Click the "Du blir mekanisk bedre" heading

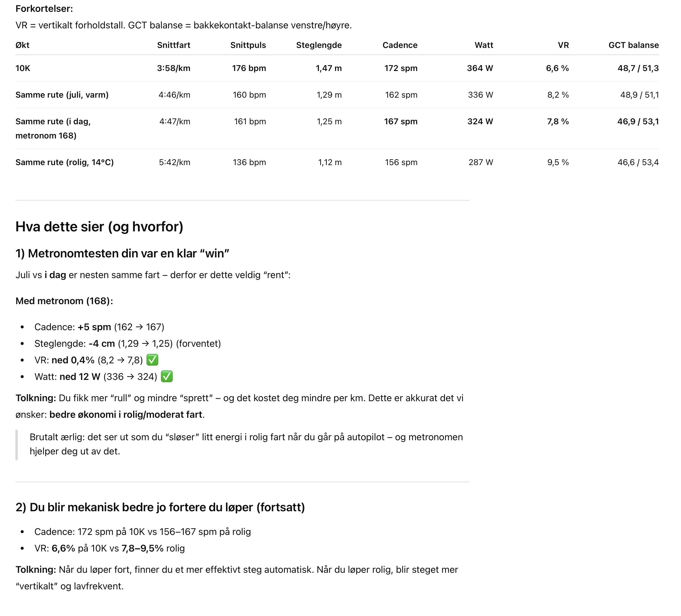160,507
